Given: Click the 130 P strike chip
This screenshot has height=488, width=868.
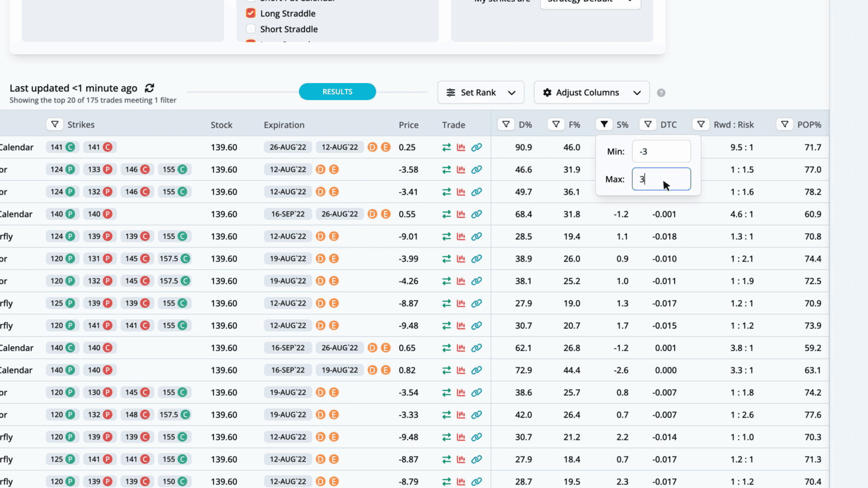Looking at the screenshot, I should click(x=99, y=392).
